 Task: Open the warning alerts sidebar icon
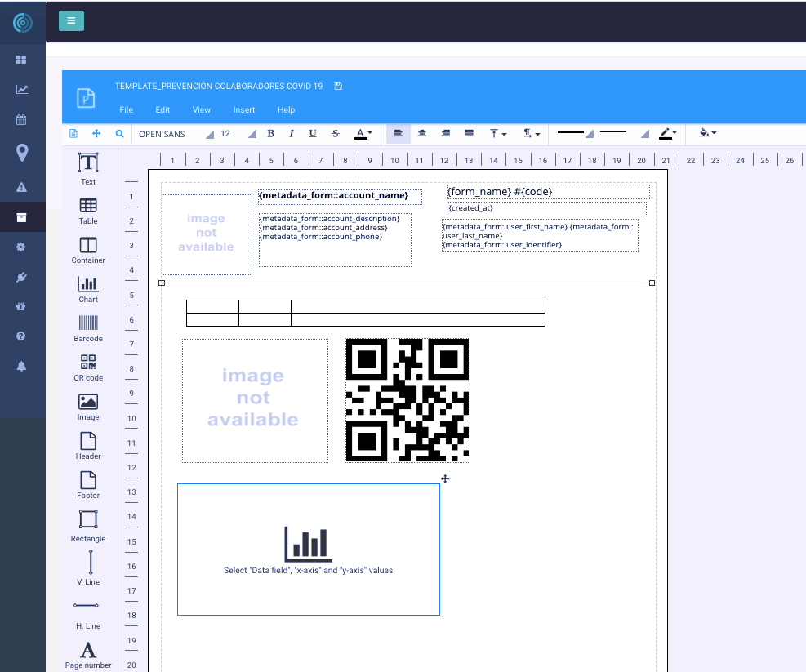pos(21,187)
